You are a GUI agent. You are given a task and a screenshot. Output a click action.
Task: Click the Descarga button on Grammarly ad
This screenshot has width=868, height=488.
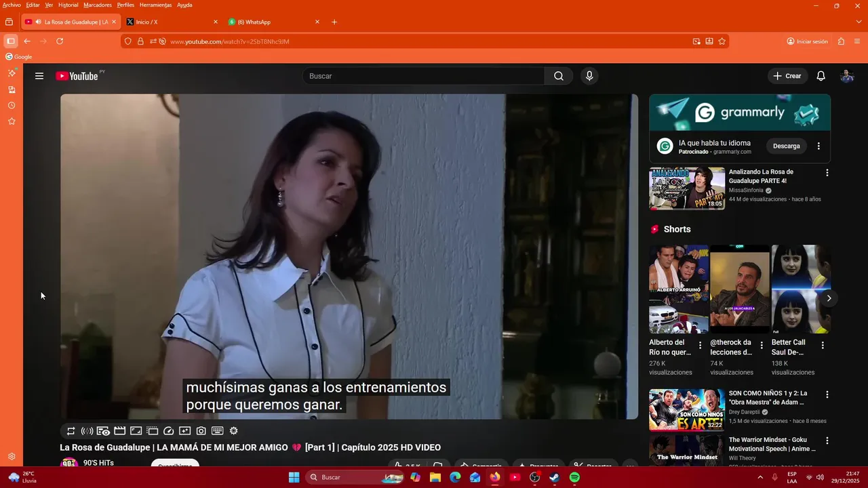(787, 146)
